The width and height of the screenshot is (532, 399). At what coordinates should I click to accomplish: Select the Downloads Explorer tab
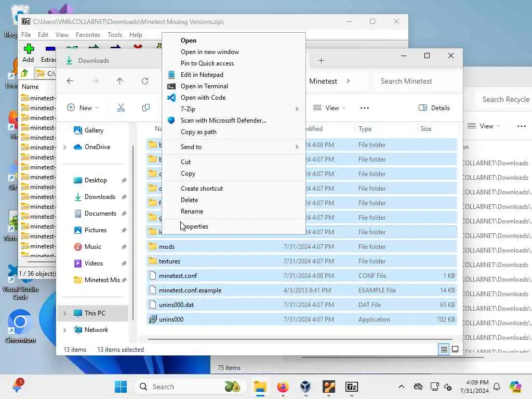click(x=94, y=61)
